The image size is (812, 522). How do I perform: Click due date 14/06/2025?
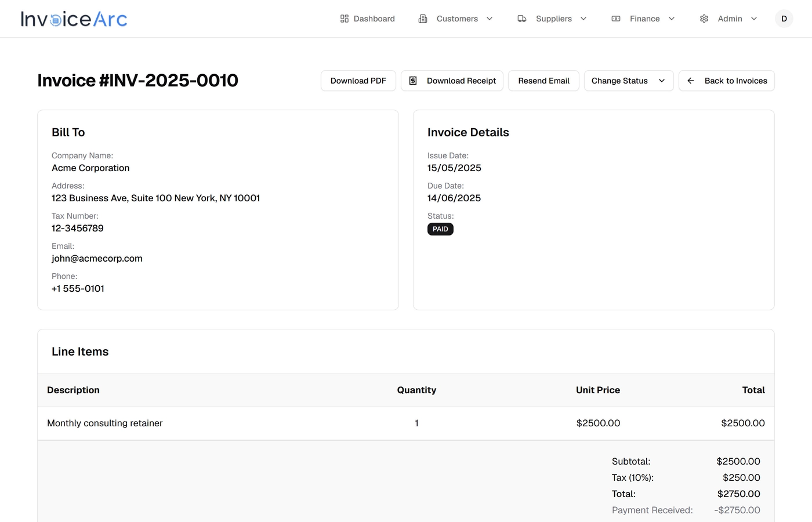(x=454, y=198)
